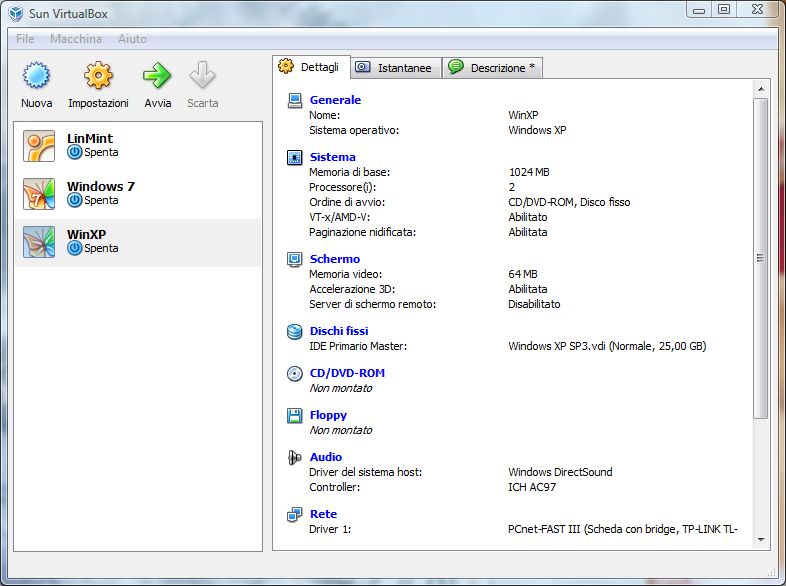Click the 1024 MB memory value
Screen dimensions: 786x586
coord(529,172)
